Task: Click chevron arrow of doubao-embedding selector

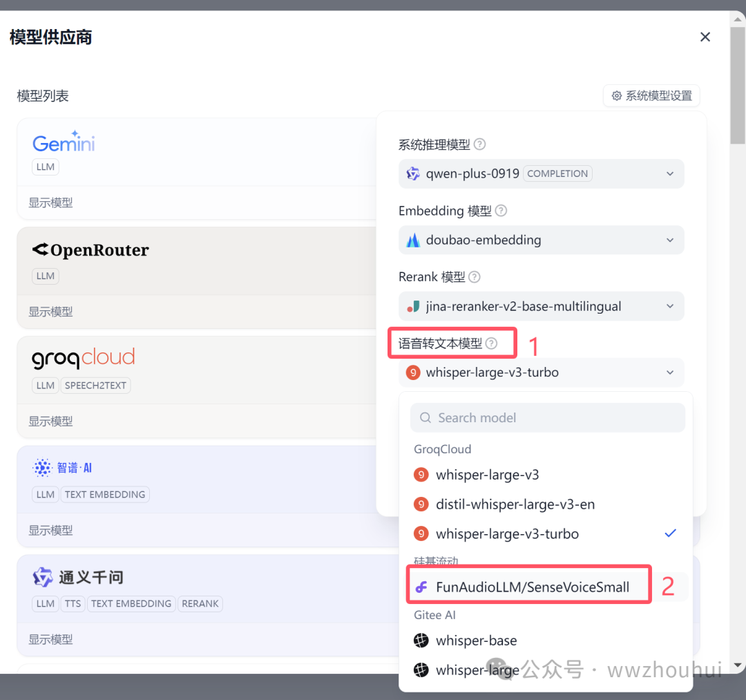Action: point(670,240)
